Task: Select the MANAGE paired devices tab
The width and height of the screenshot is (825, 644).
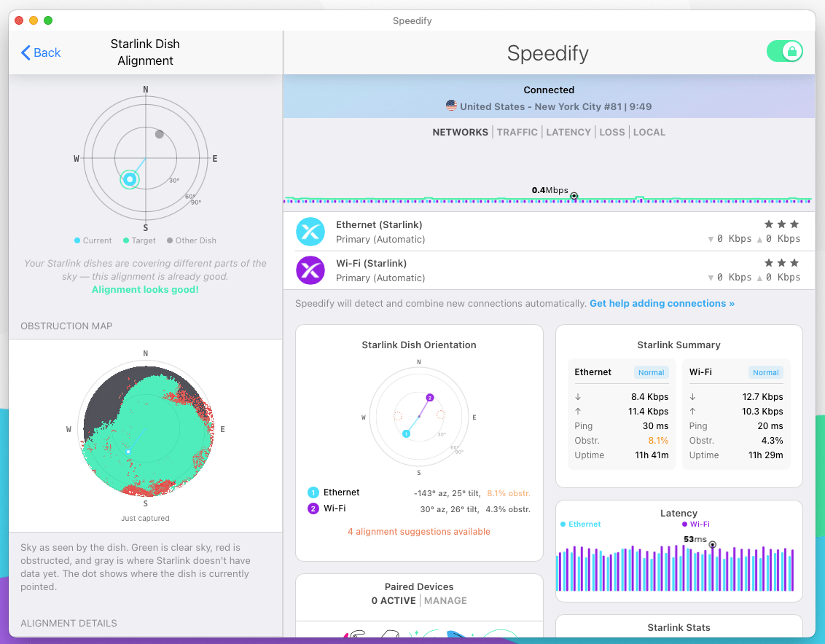Action: coord(445,600)
